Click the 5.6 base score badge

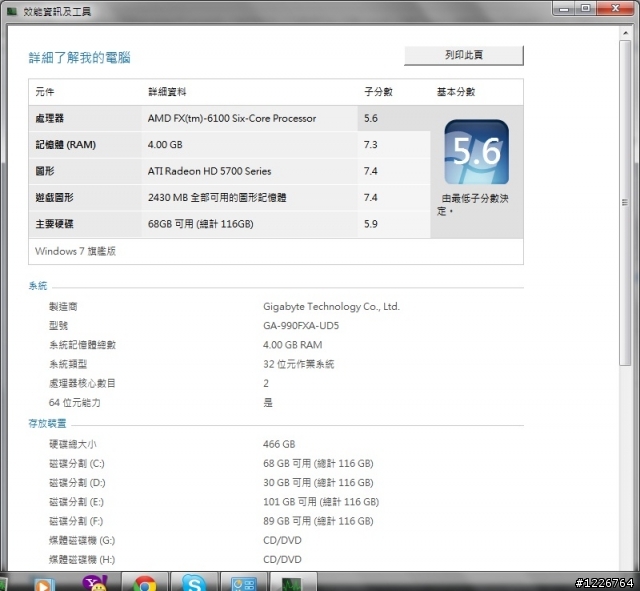point(476,151)
